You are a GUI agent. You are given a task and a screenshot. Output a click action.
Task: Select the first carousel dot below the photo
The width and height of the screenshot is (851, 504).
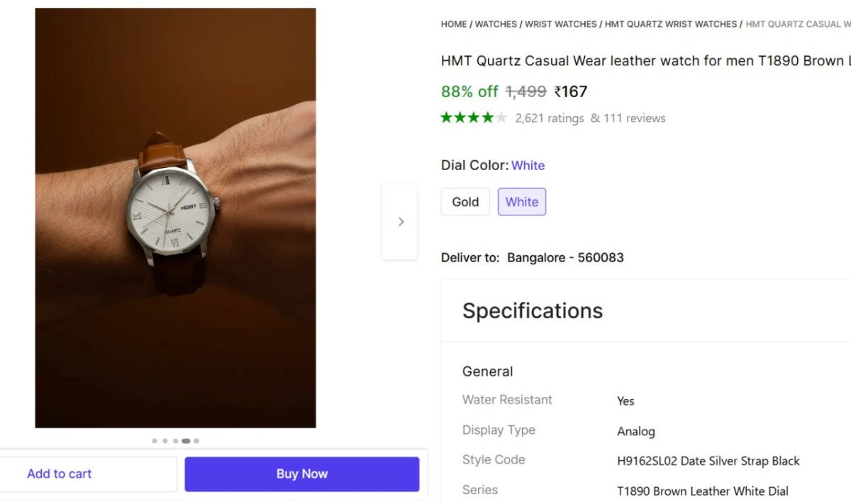(x=155, y=440)
